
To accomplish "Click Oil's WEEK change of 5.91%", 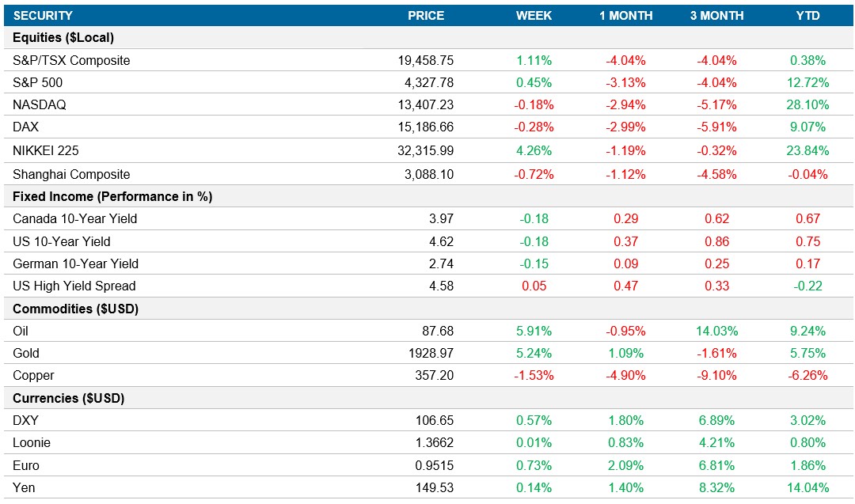I will 534,331.
